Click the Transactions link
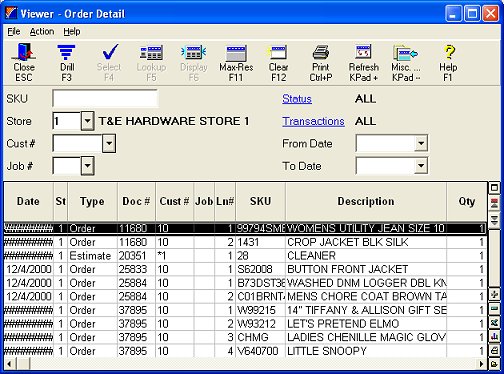This screenshot has height=374, width=504. click(313, 121)
